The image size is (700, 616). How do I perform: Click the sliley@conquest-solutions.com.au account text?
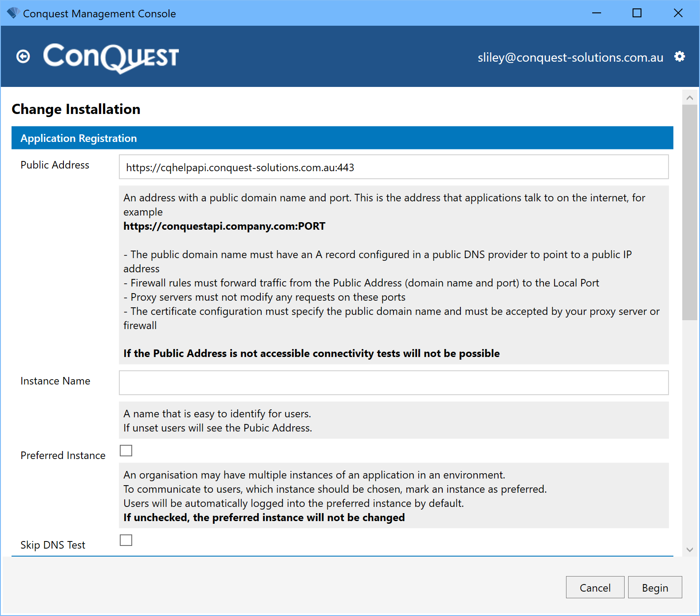(x=570, y=58)
